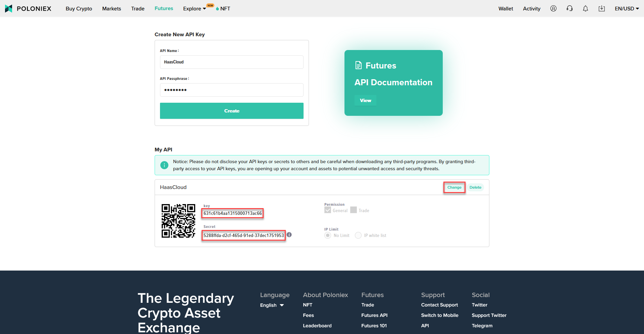The height and width of the screenshot is (334, 644).
Task: Click the Futures document icon on the card
Action: click(x=359, y=65)
